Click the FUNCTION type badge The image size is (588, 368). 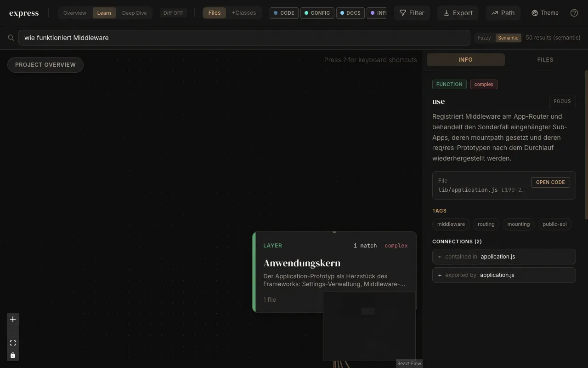tap(449, 84)
